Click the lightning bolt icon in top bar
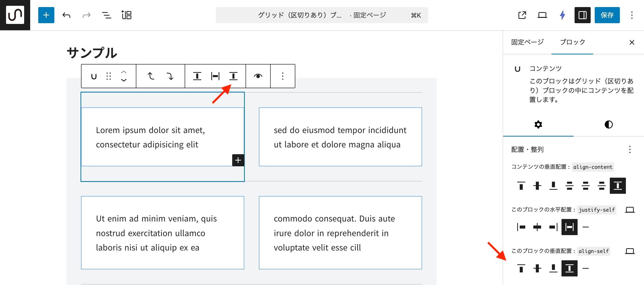644x285 pixels. (x=562, y=15)
